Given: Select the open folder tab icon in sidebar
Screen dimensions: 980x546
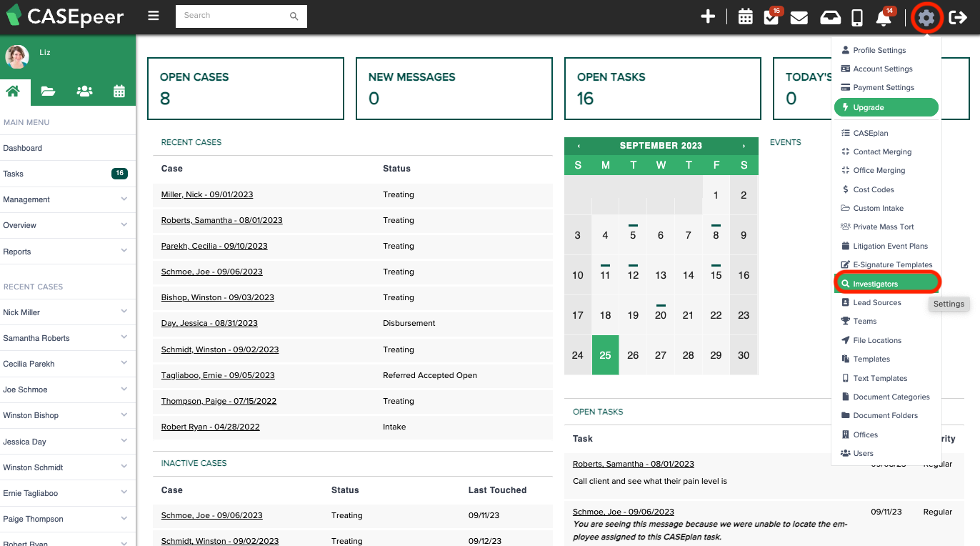Looking at the screenshot, I should (48, 91).
